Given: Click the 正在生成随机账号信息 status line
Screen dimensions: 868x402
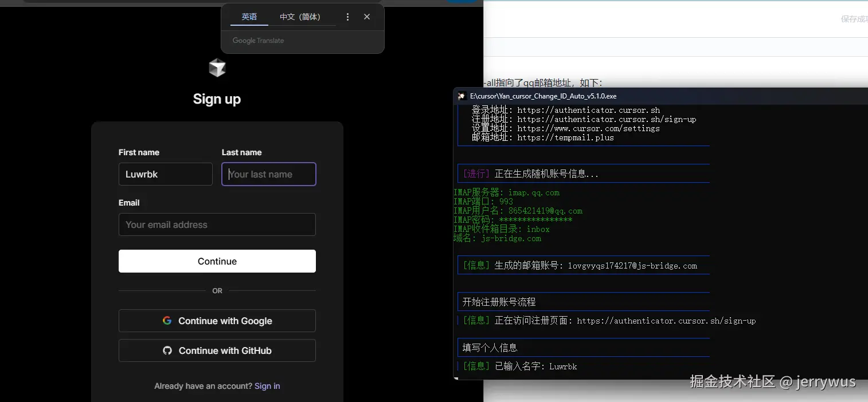Looking at the screenshot, I should click(x=531, y=174).
